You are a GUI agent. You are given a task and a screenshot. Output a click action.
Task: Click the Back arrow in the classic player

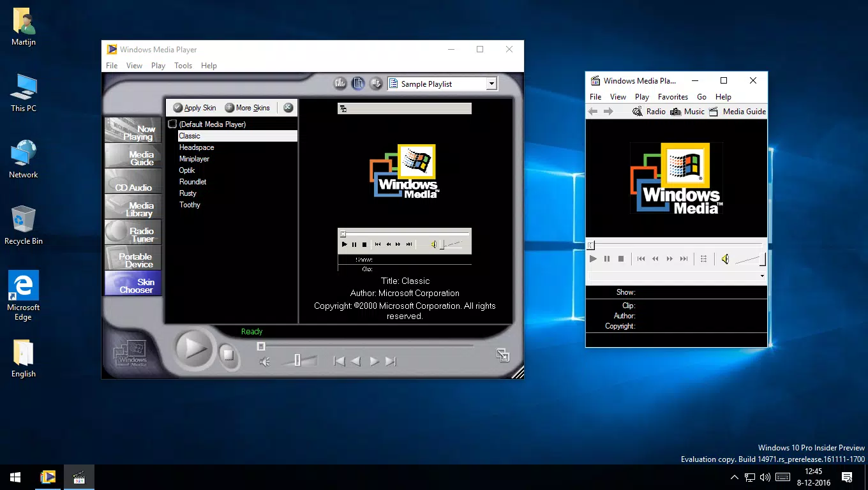point(593,112)
